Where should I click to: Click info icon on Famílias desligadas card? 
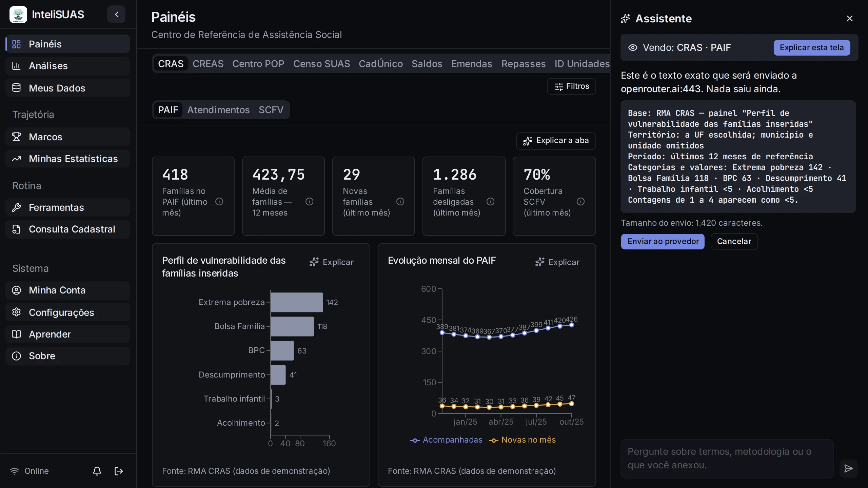click(x=491, y=202)
